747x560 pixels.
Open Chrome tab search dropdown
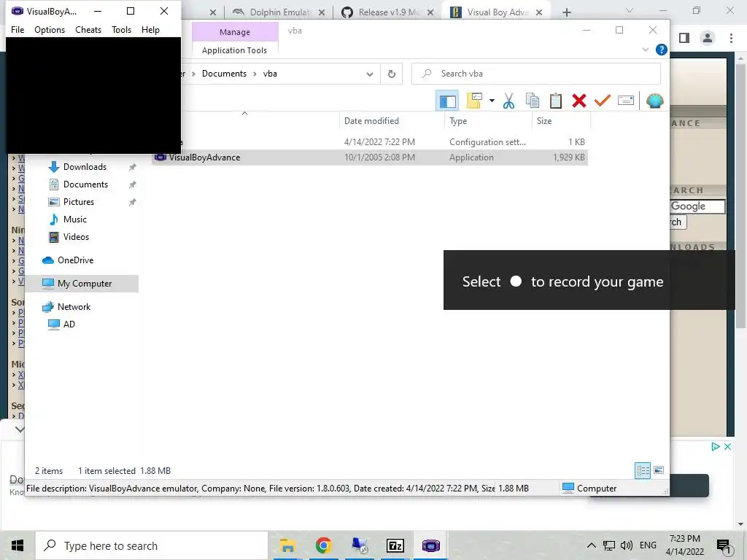(x=630, y=10)
